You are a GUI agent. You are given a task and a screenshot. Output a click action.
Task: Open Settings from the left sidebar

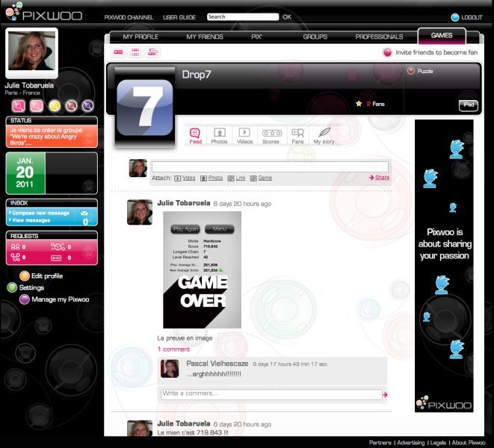[25, 287]
